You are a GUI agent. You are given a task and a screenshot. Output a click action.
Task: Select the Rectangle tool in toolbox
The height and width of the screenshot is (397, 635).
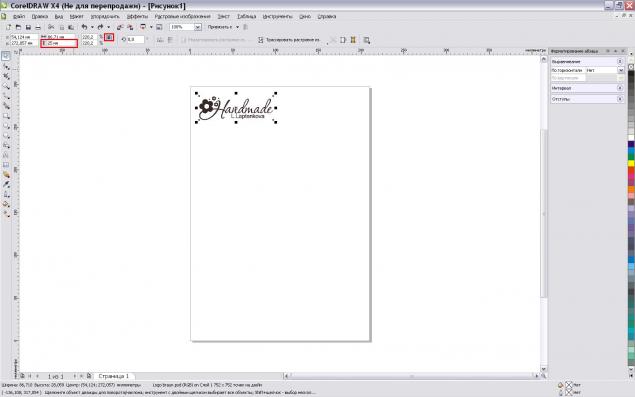coord(6,116)
